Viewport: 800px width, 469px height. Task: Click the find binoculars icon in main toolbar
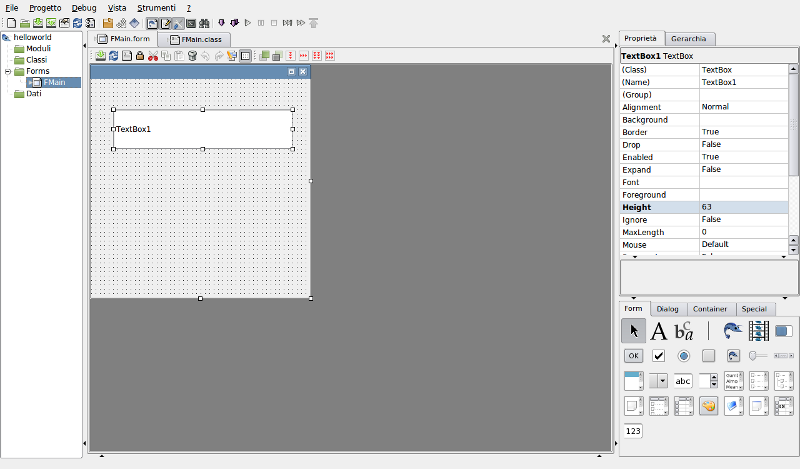point(204,22)
